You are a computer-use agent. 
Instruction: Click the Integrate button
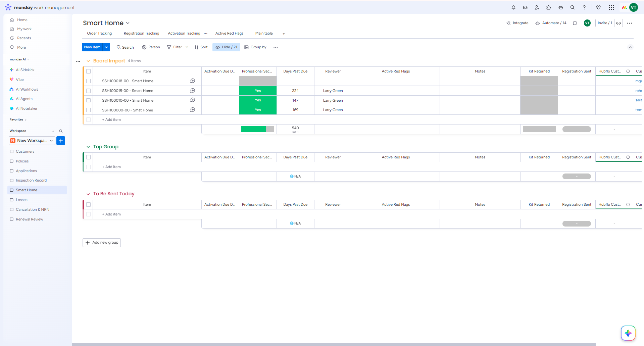(x=517, y=23)
